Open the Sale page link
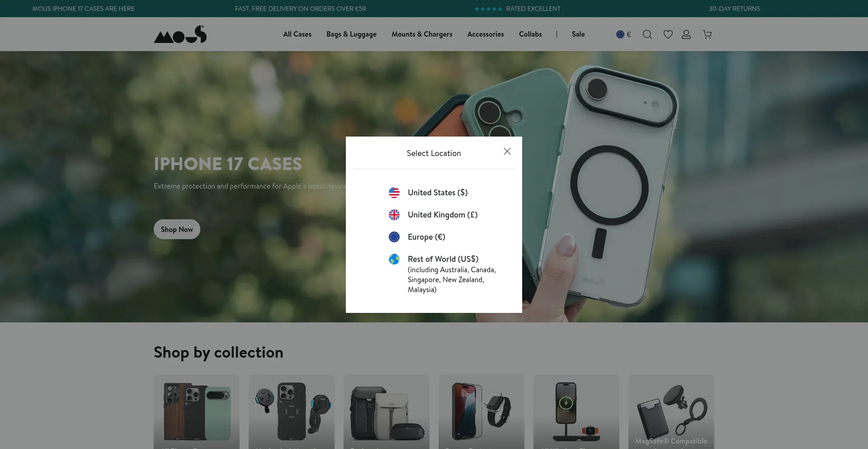This screenshot has height=449, width=868. coord(578,34)
